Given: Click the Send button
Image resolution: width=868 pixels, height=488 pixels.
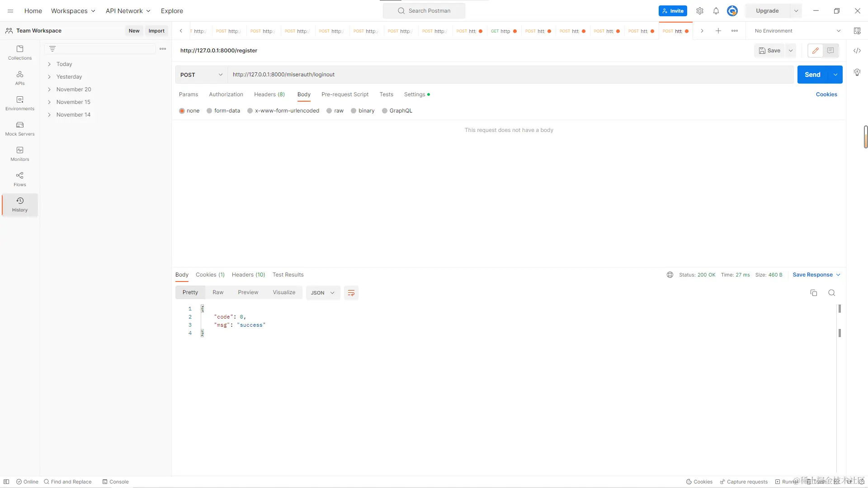Looking at the screenshot, I should tap(812, 75).
